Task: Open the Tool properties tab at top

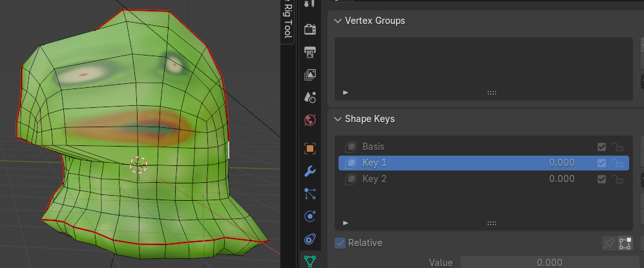Action: tap(310, 4)
